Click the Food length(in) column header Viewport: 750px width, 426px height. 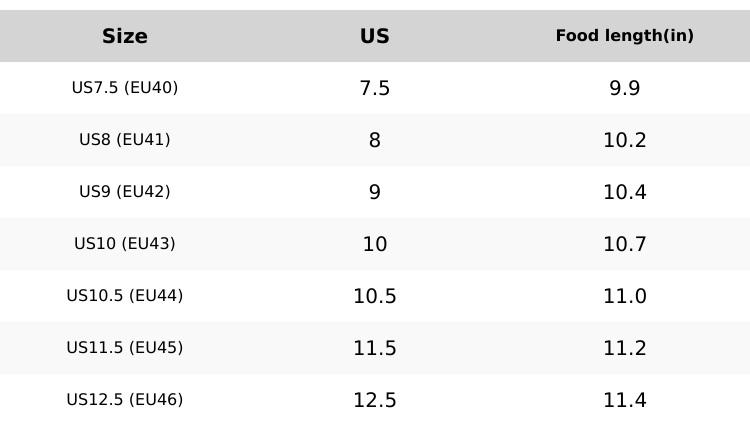[x=625, y=36]
